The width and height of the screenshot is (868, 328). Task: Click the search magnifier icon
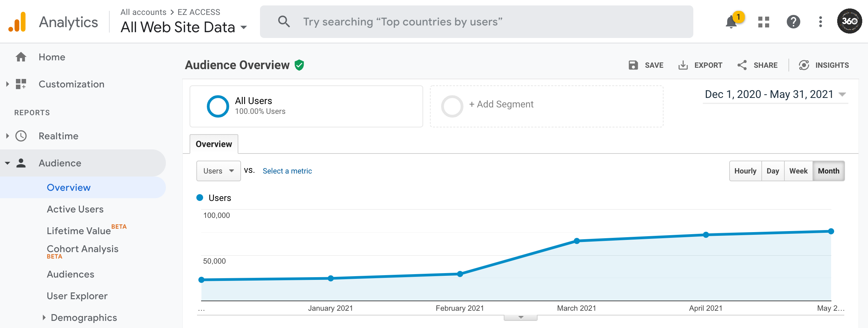coord(284,22)
